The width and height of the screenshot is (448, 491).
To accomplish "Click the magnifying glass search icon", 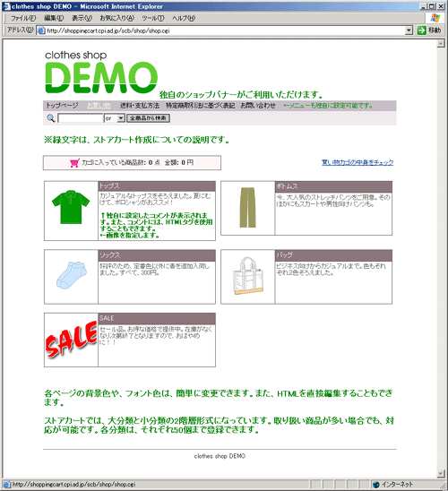I will pyautogui.click(x=51, y=118).
